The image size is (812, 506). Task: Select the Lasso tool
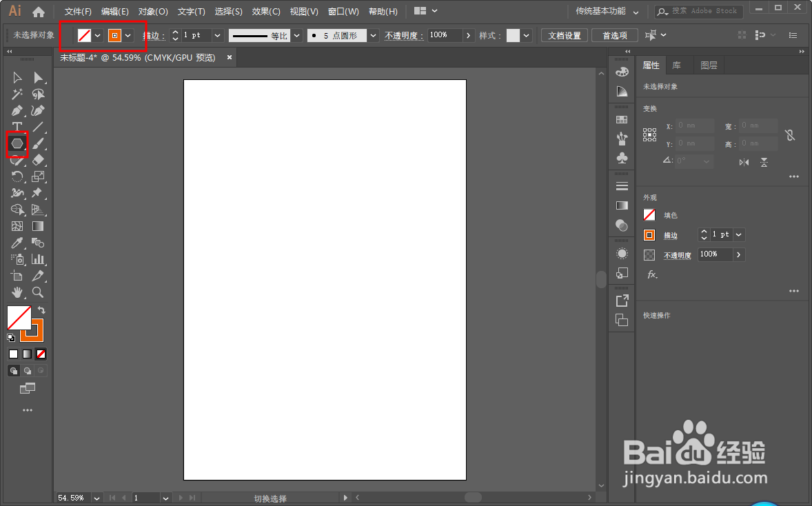[x=38, y=94]
